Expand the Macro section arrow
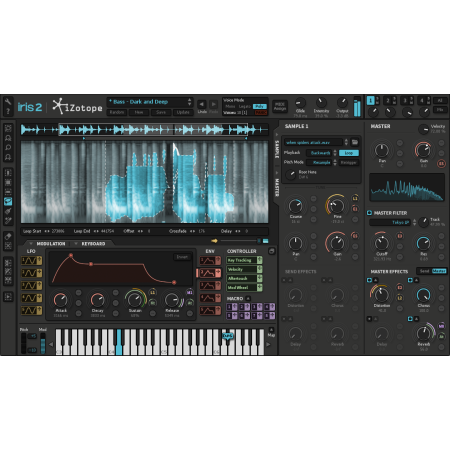 tap(248, 298)
